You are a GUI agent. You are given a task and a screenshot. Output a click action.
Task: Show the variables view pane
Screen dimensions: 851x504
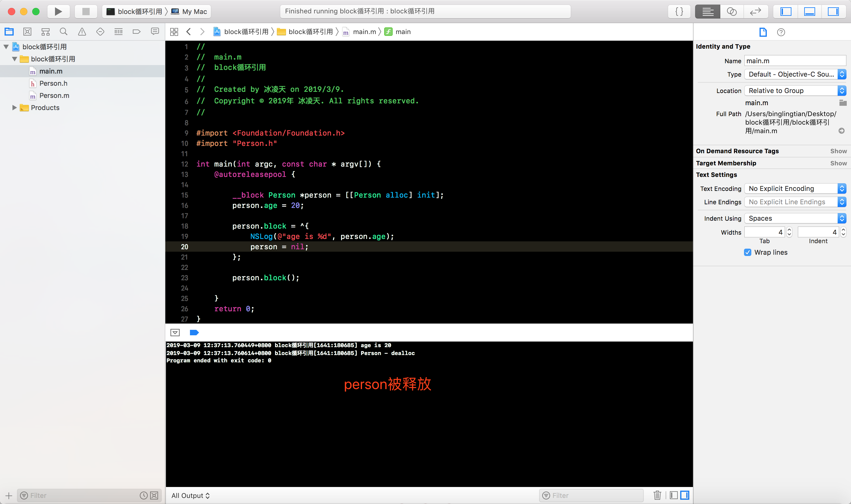tap(674, 495)
